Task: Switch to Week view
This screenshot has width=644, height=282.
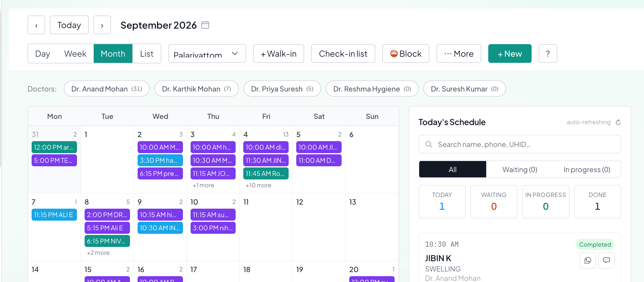Action: click(x=75, y=54)
